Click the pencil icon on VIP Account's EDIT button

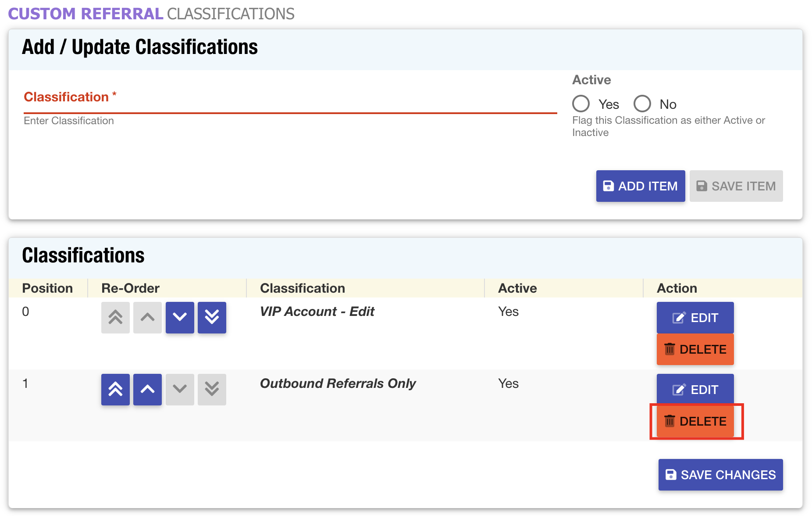point(678,317)
